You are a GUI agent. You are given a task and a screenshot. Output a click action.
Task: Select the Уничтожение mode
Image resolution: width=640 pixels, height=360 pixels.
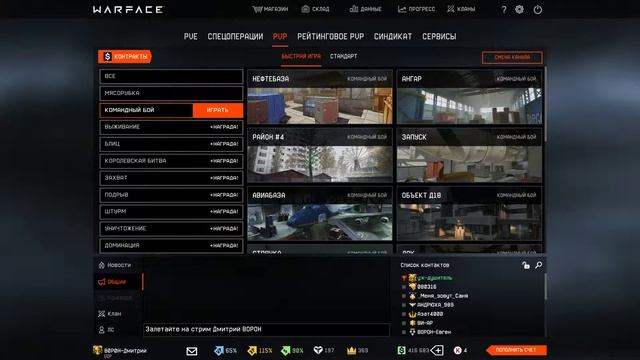pos(171,229)
